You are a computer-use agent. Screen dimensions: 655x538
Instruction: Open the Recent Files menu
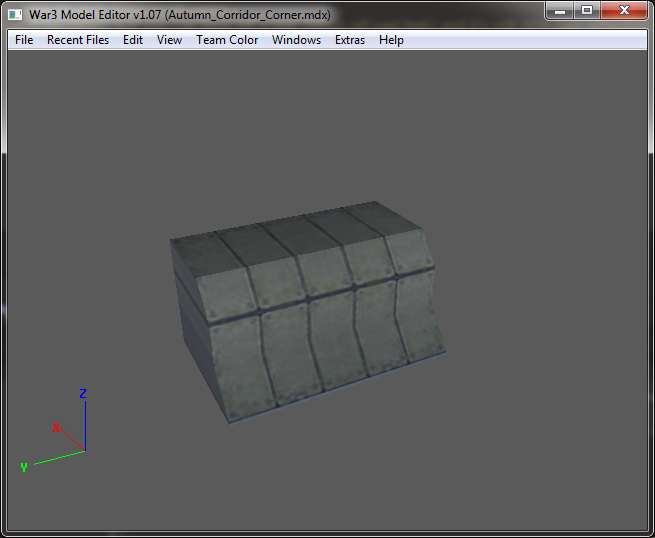tap(78, 40)
